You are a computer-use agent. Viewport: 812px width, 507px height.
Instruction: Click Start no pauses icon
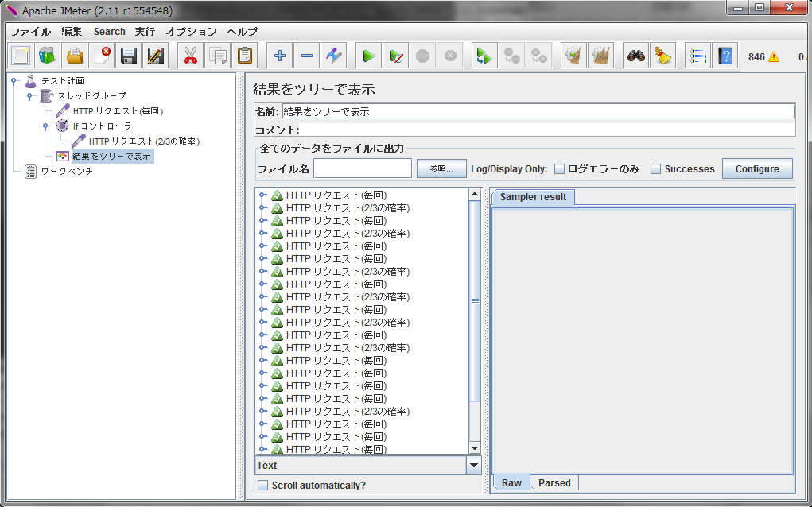395,56
